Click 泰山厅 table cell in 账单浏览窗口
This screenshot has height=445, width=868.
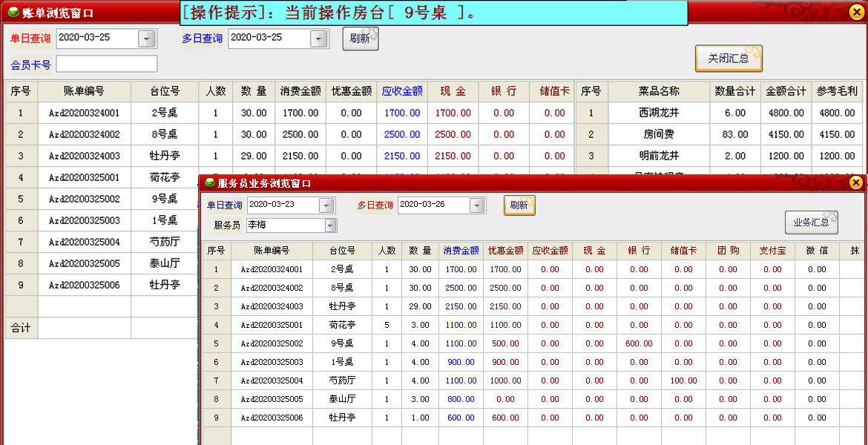click(165, 263)
